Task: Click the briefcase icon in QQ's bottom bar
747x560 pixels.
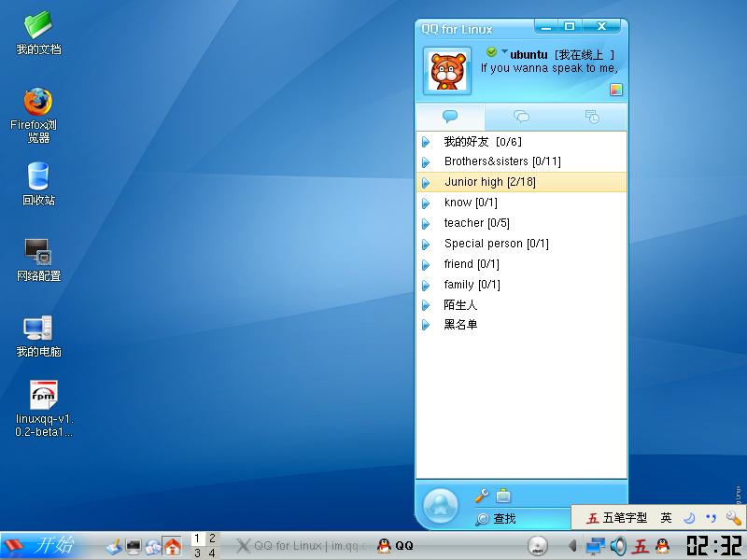Action: 503,496
